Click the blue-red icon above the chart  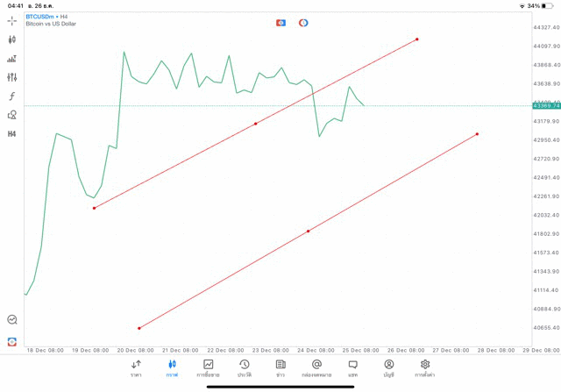click(281, 23)
